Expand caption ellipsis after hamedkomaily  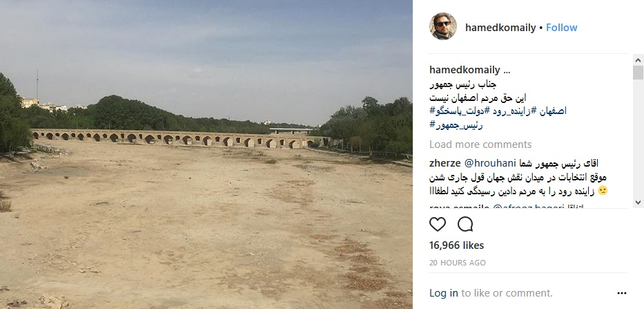[507, 71]
